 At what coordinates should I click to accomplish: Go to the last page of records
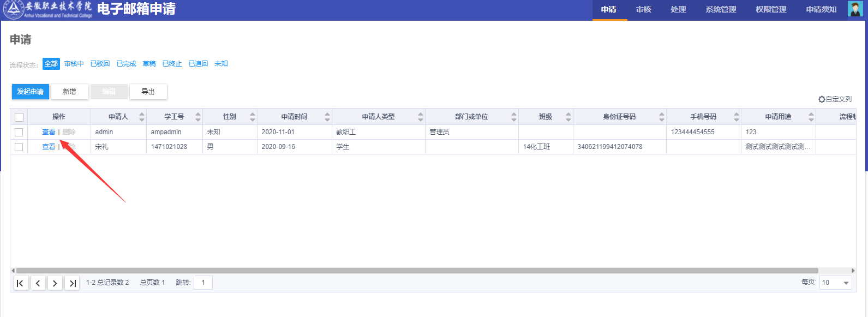pos(72,283)
